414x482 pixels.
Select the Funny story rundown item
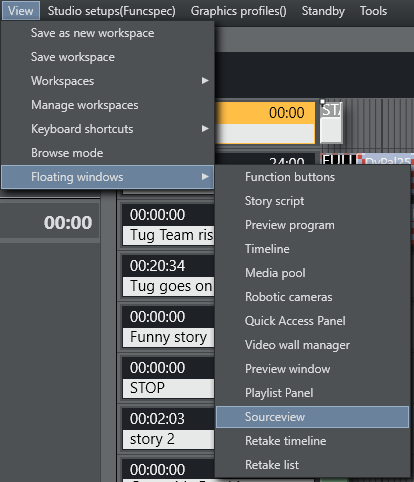(x=168, y=337)
